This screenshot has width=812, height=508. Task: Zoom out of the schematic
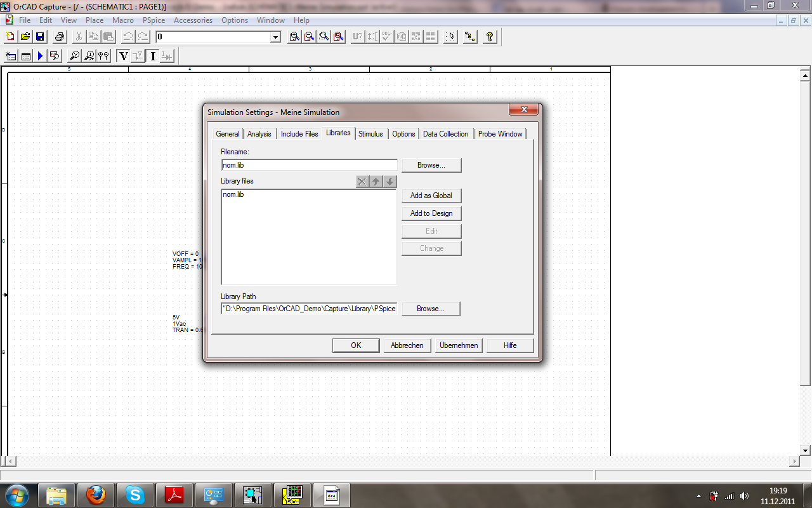click(x=309, y=37)
